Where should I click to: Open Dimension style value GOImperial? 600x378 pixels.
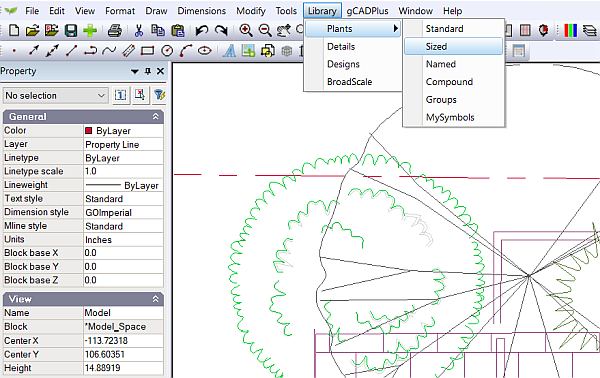[123, 212]
